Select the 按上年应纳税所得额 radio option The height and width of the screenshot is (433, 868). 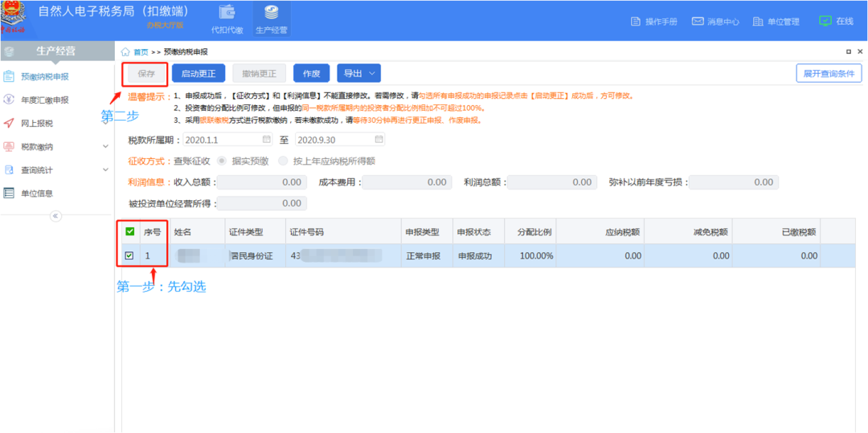click(x=284, y=161)
